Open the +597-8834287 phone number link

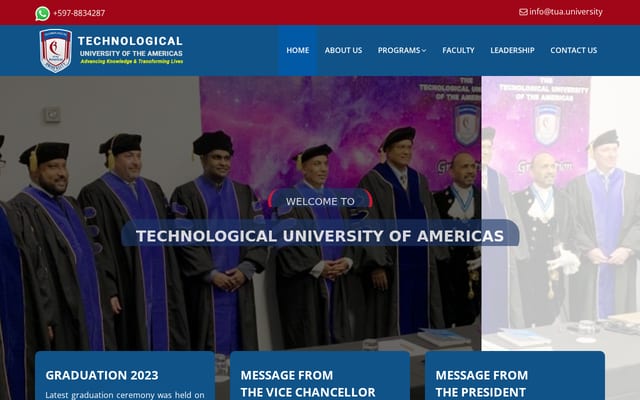79,13
